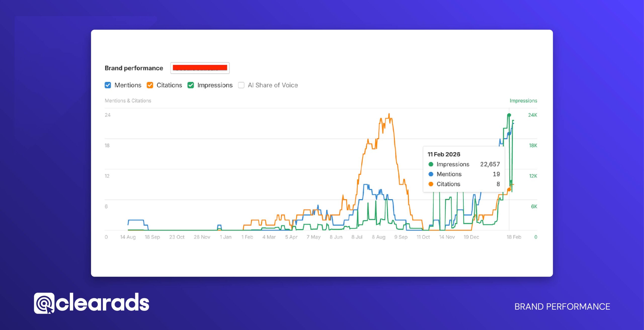Select the green Impressions checkbox icon
Viewport: 644px width, 330px height.
pos(190,85)
